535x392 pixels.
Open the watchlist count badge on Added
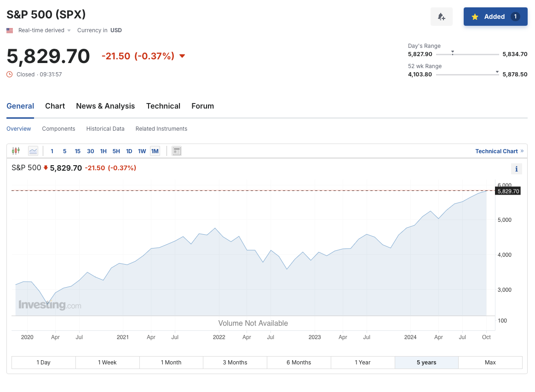click(515, 17)
